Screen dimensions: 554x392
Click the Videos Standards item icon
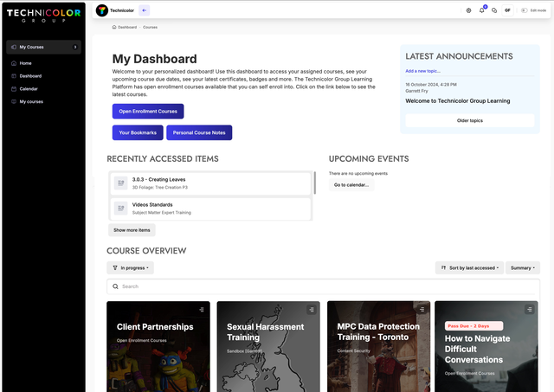pyautogui.click(x=121, y=208)
